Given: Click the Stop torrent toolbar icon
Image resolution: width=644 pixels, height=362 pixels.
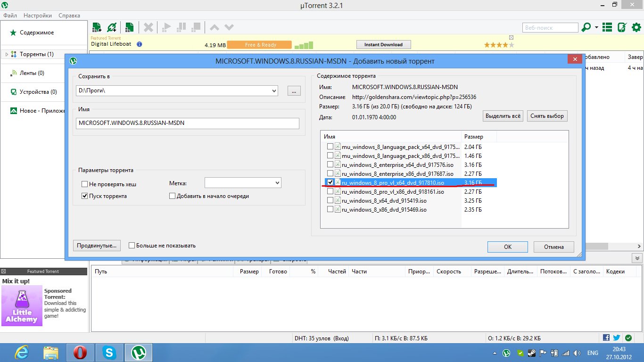Looking at the screenshot, I should (197, 27).
